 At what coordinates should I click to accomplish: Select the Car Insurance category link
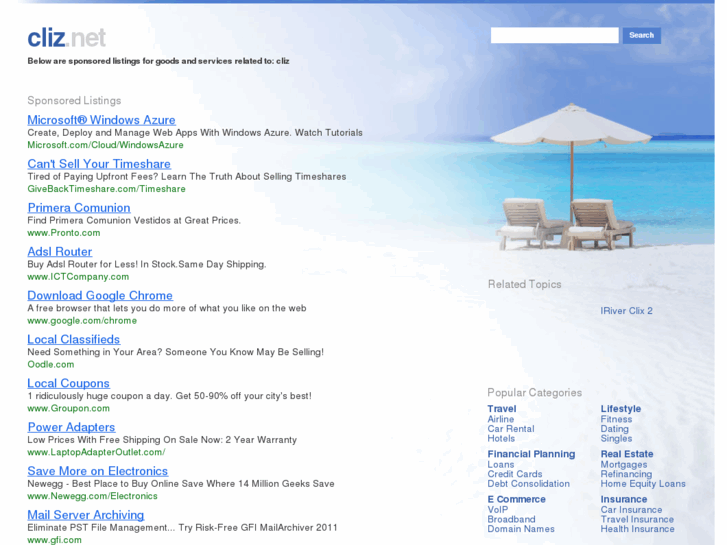pos(631,509)
